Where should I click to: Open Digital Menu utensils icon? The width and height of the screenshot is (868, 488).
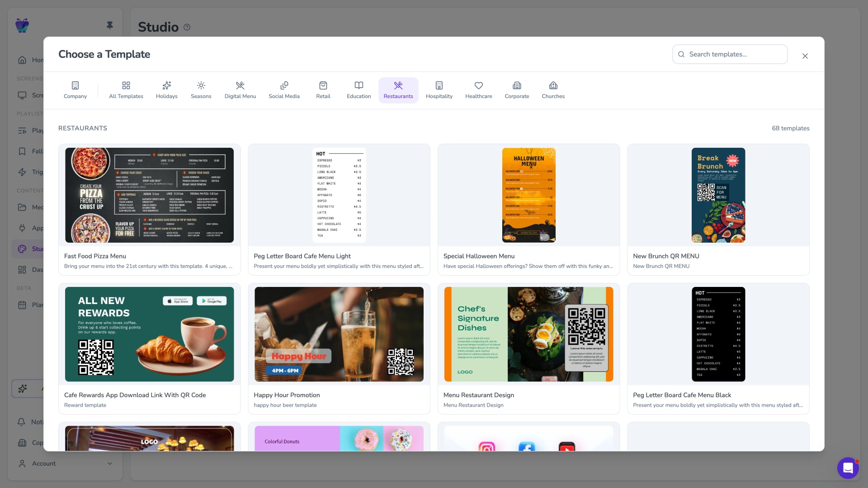click(240, 85)
